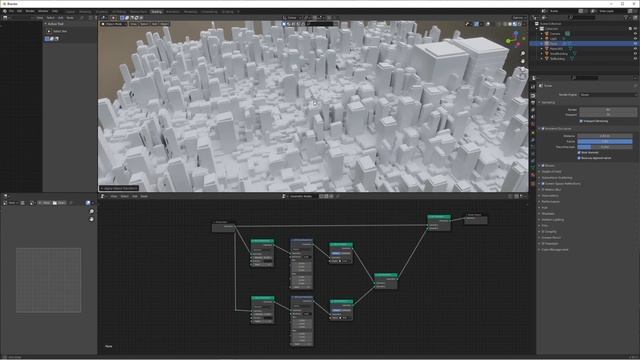This screenshot has height=360, width=640.
Task: Click the Open button in the image editor
Action: pyautogui.click(x=59, y=203)
